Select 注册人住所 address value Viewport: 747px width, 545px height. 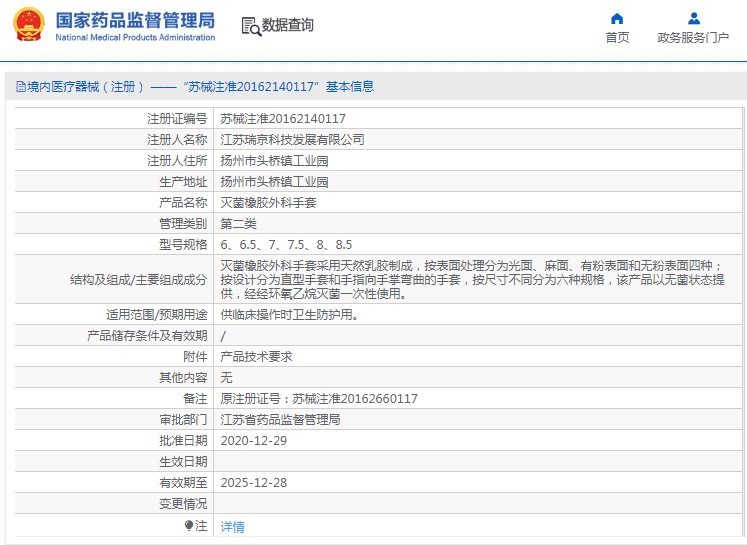tap(274, 161)
